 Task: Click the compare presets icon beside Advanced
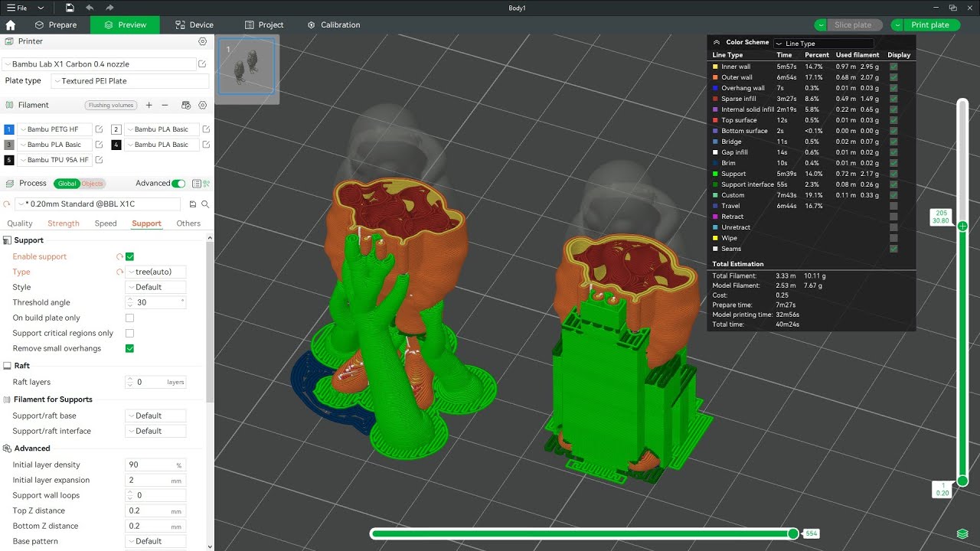206,184
